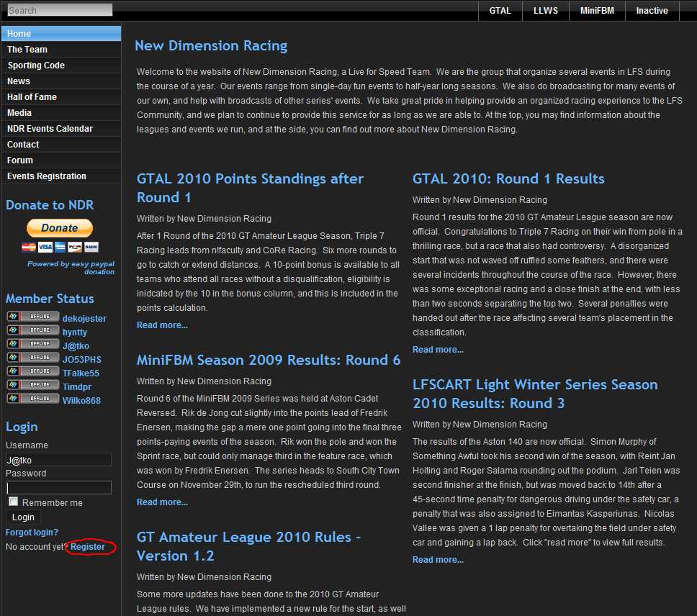The width and height of the screenshot is (697, 616).
Task: Click the offline status badge for dekojester
Action: [33, 317]
